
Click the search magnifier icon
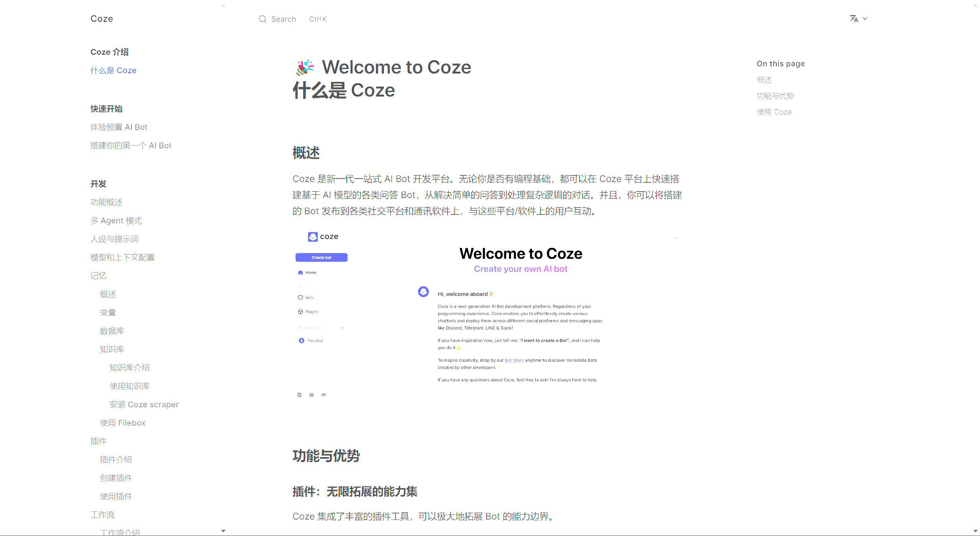pos(263,19)
